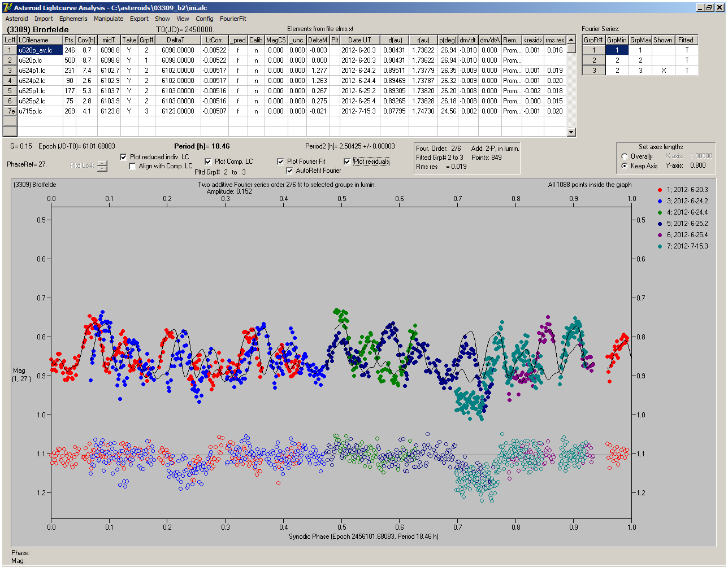Screen dimensions: 728x567
Task: Click the lightcurve table scroll down arrow
Action: point(571,132)
